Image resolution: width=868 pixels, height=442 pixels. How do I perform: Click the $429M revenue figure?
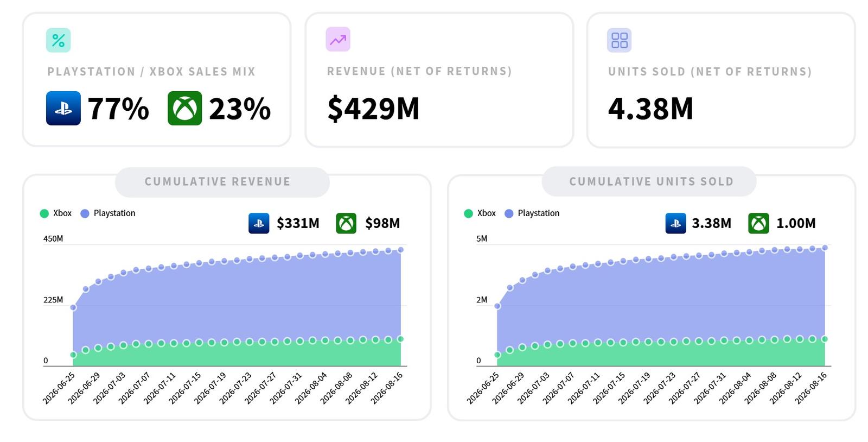[373, 109]
